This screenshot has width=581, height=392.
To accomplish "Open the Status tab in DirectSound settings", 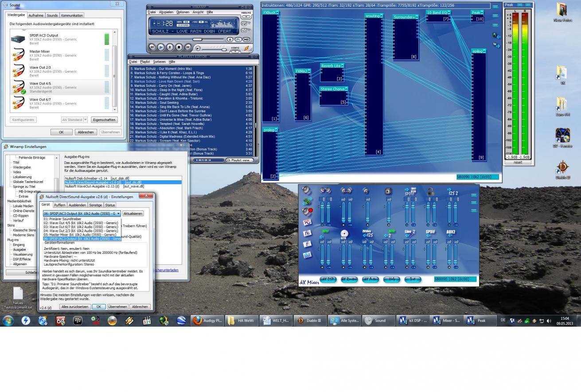I will [110, 205].
